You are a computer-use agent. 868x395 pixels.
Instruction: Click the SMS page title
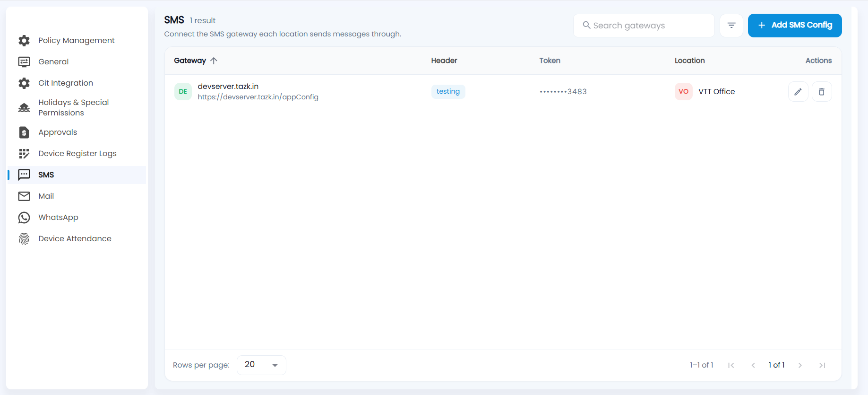click(x=174, y=20)
